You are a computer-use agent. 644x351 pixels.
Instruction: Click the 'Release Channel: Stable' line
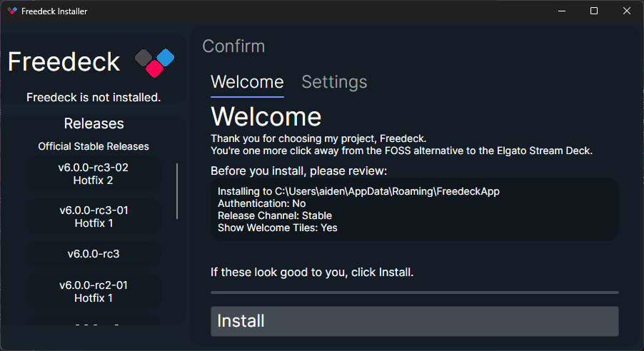pyautogui.click(x=275, y=215)
